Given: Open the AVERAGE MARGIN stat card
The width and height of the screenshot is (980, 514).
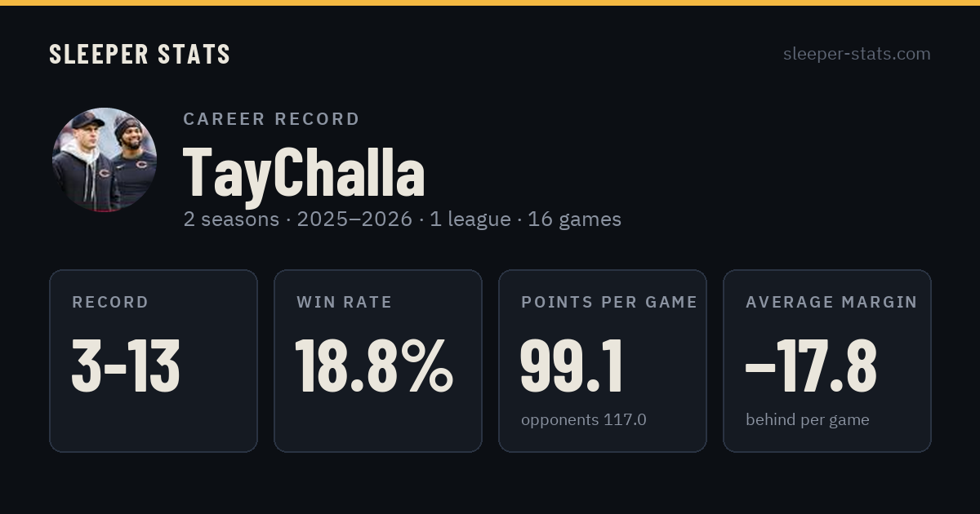Looking at the screenshot, I should 827,361.
